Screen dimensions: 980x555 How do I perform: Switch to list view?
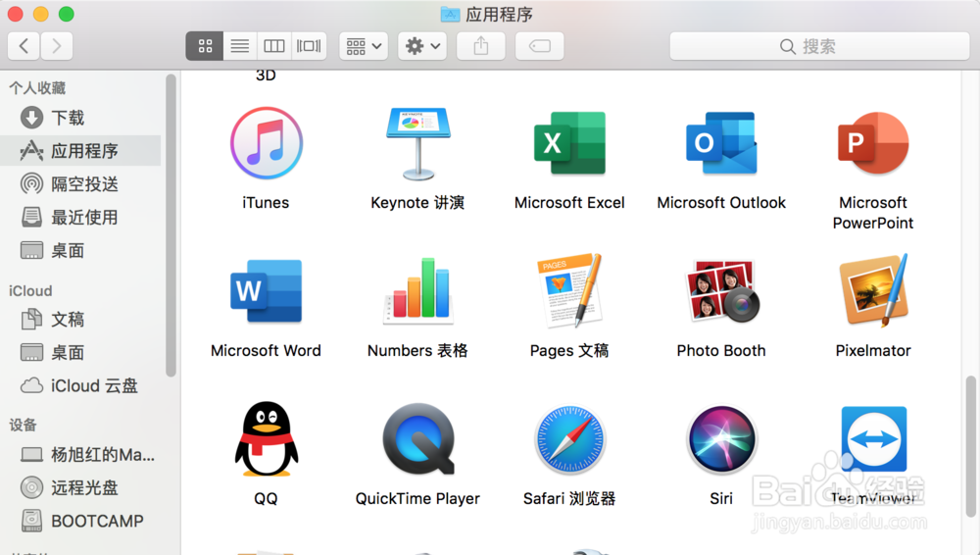click(240, 46)
